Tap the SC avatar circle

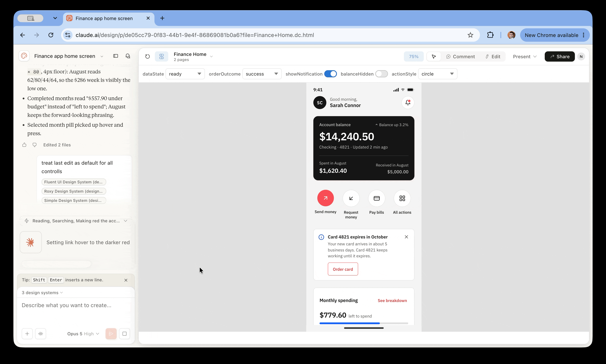(320, 103)
